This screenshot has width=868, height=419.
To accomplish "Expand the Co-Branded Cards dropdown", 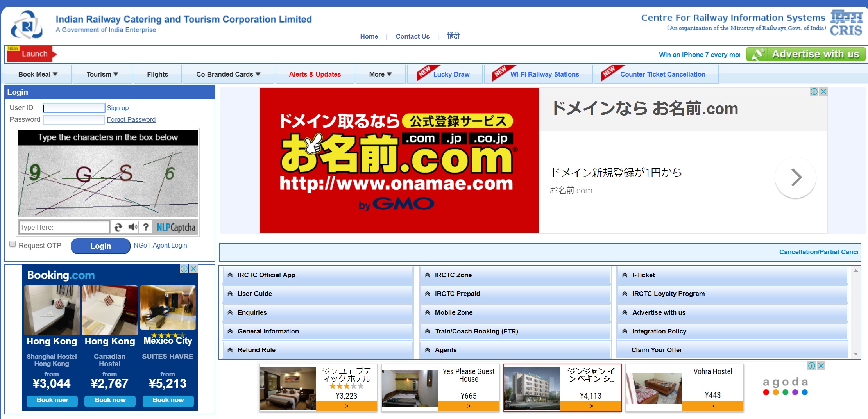I will click(228, 74).
